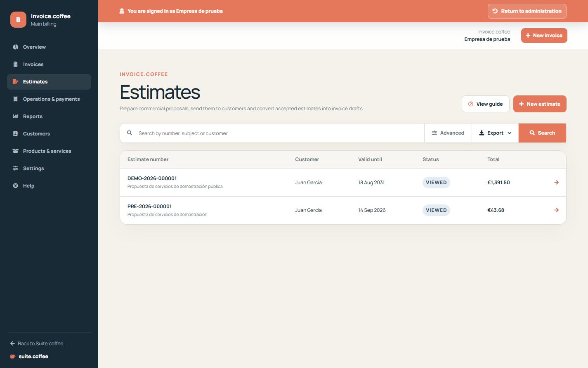Open arrow for estimate PRE-2026-000001
The height and width of the screenshot is (368, 588).
click(556, 210)
